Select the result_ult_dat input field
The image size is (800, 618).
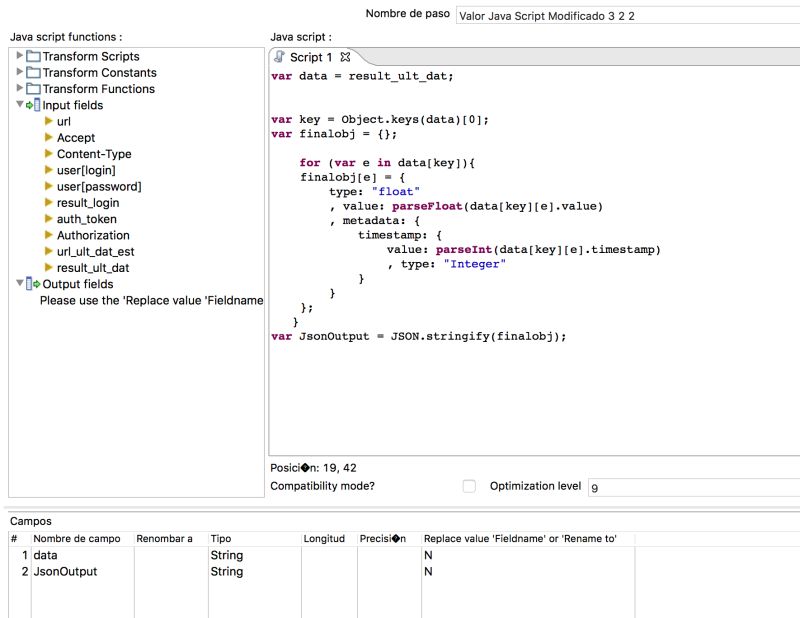[x=95, y=267]
